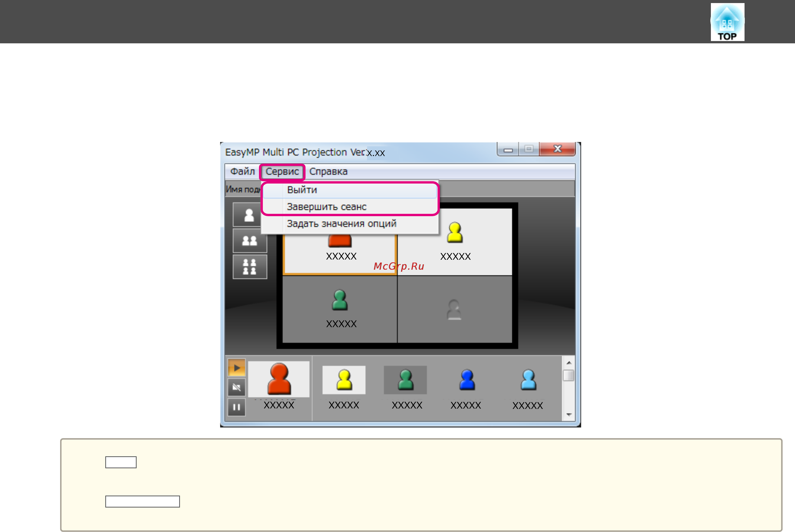
Task: Click the user list scrollbar thumb
Action: (569, 375)
